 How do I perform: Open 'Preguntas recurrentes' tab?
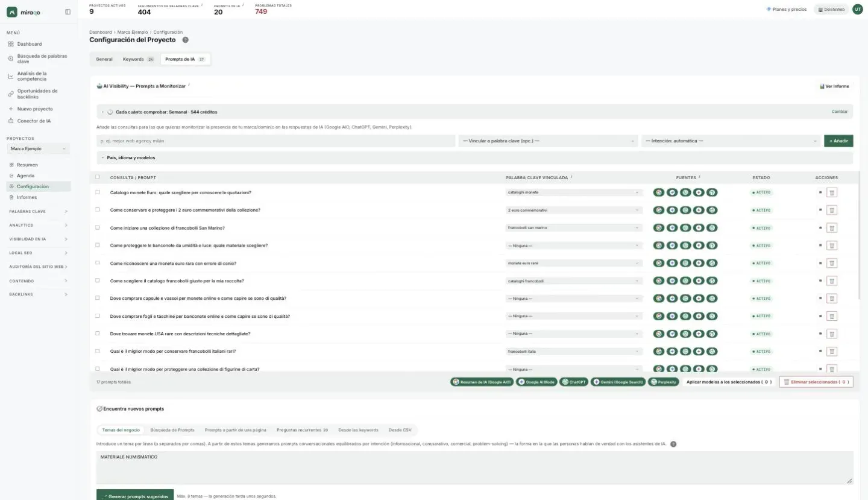point(302,430)
